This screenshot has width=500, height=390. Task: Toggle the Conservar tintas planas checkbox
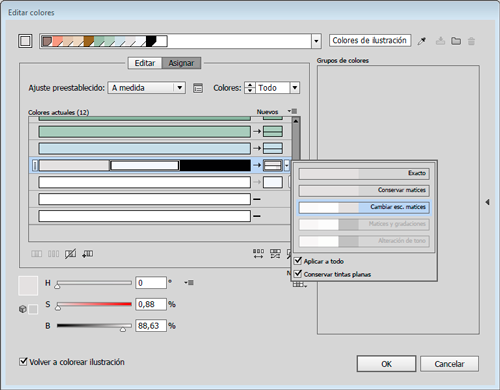[298, 274]
